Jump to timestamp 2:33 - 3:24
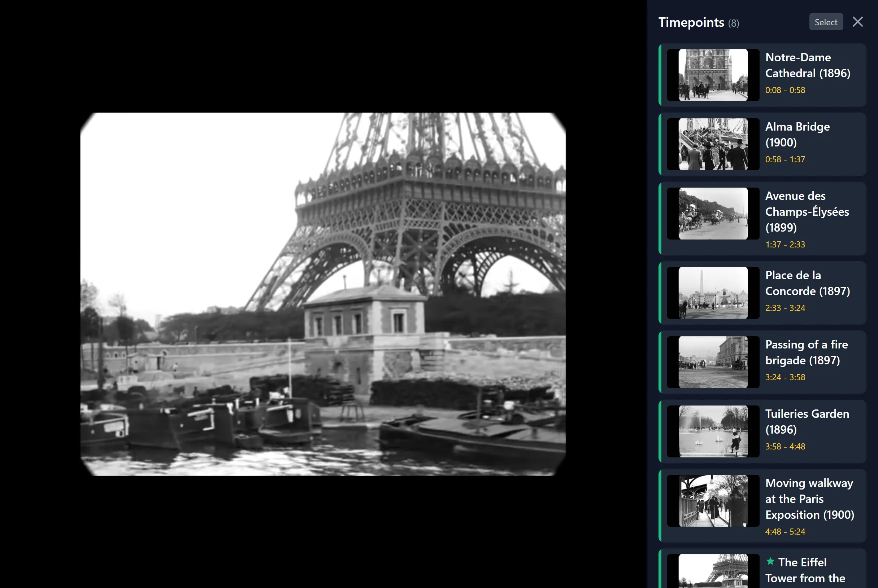878x588 pixels. 785,308
